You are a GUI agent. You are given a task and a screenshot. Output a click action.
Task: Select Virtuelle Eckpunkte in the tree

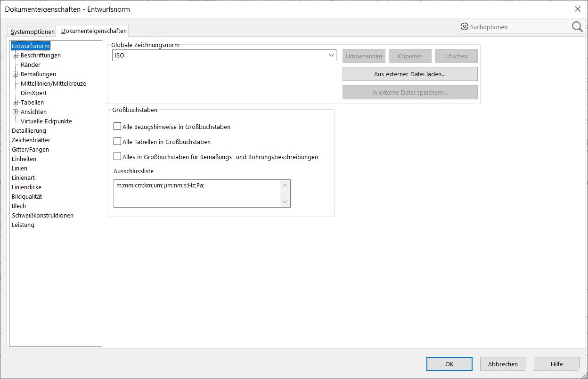click(46, 121)
